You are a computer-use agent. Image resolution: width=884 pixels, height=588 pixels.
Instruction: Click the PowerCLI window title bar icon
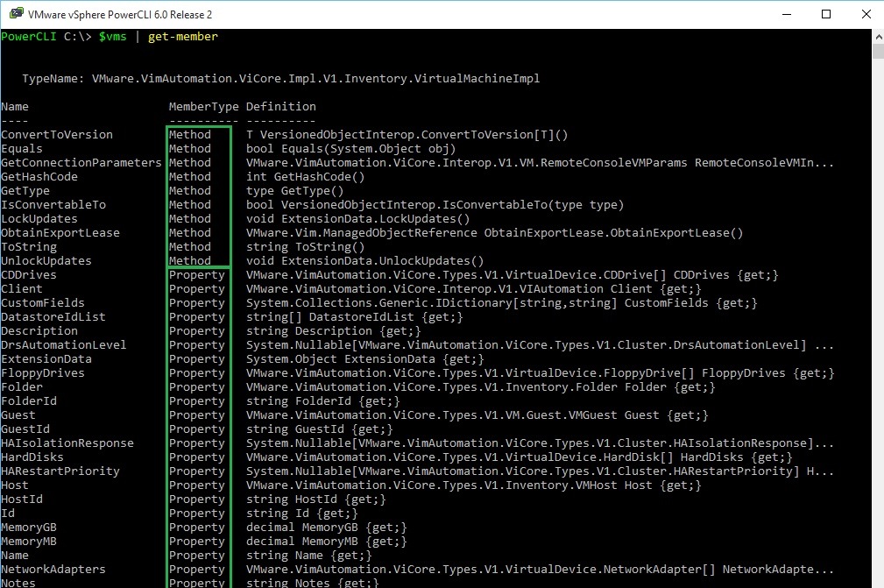pyautogui.click(x=17, y=13)
